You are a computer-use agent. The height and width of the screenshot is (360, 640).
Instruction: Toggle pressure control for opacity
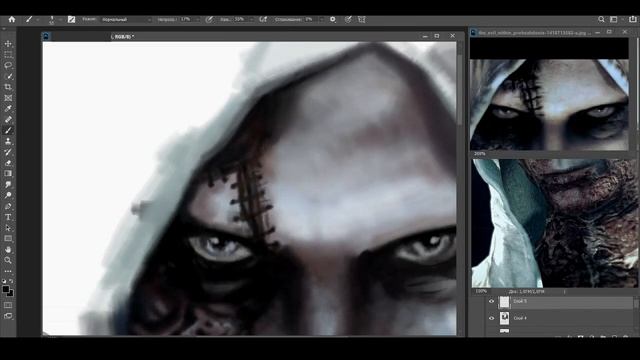(x=209, y=19)
